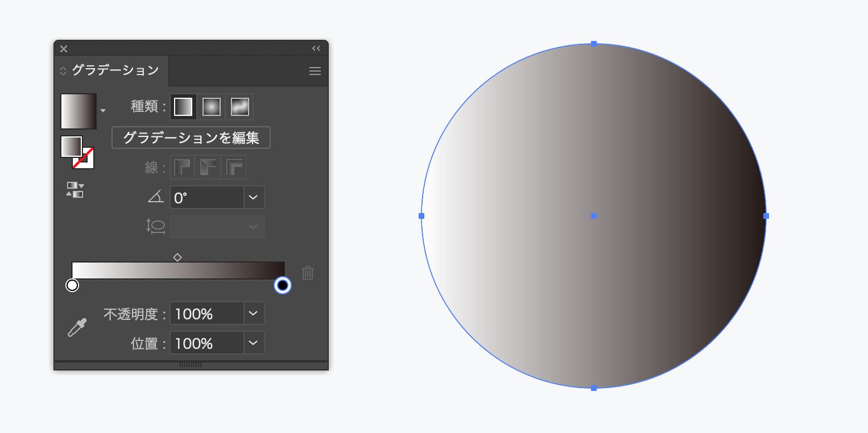Activate the fill swatch box
868x433 pixels.
click(x=71, y=147)
